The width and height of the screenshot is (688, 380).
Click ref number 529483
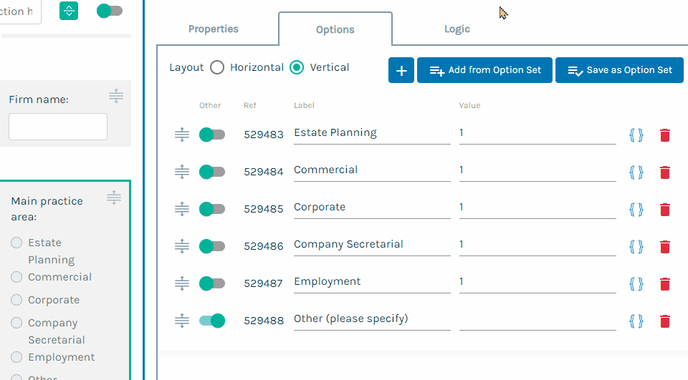264,134
